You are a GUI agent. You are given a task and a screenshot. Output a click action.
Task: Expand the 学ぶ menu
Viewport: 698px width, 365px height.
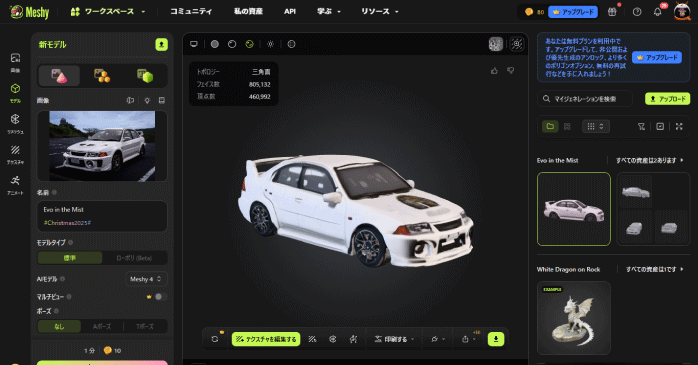[x=329, y=12]
